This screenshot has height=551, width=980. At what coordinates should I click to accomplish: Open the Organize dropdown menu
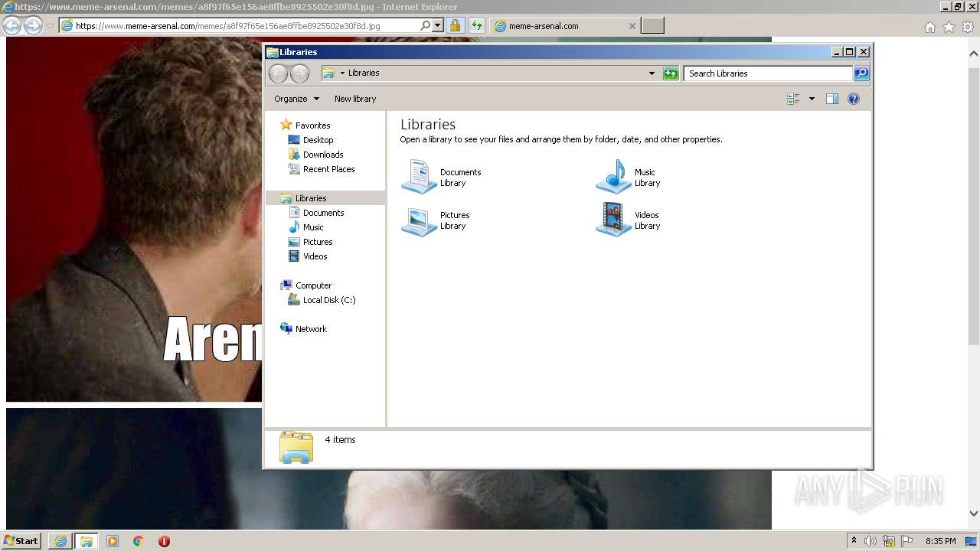click(296, 99)
